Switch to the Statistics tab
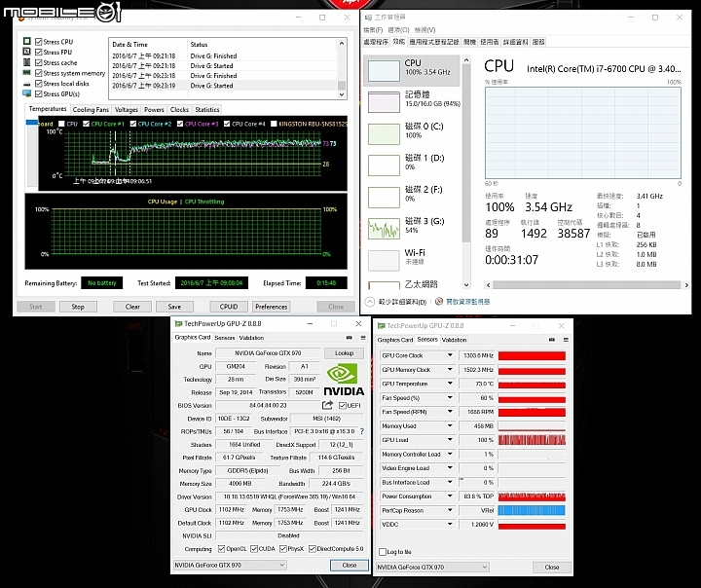 point(207,110)
